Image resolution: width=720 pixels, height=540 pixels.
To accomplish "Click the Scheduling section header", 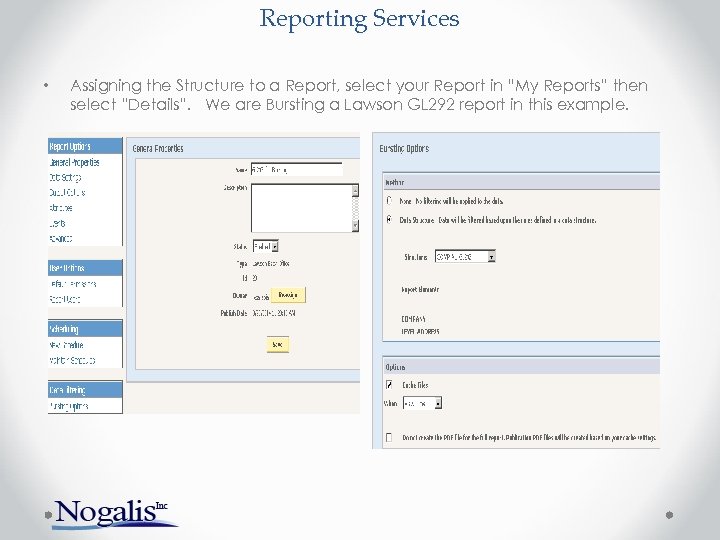I will [x=85, y=329].
